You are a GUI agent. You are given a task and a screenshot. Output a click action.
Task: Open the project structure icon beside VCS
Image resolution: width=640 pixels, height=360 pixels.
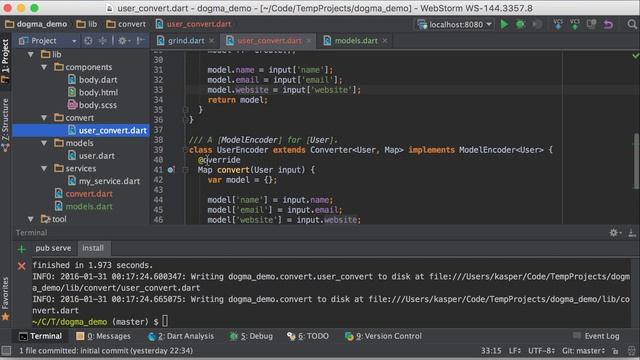pyautogui.click(x=591, y=24)
